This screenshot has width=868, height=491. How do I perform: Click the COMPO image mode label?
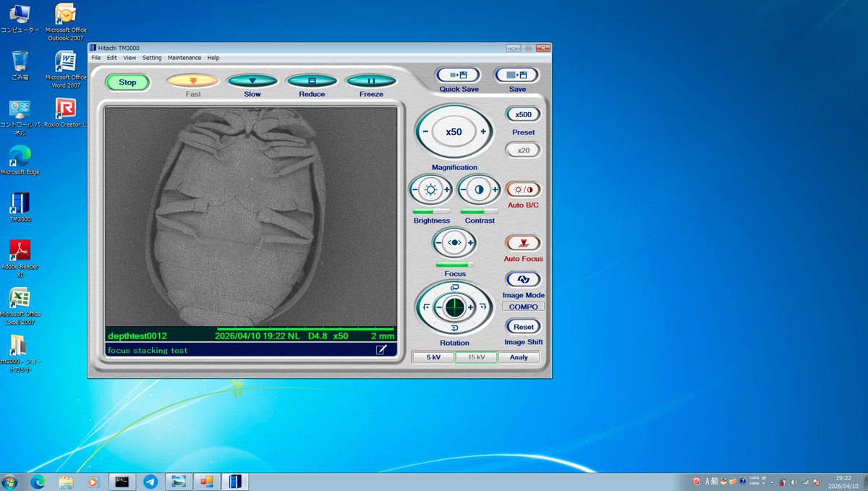[523, 307]
